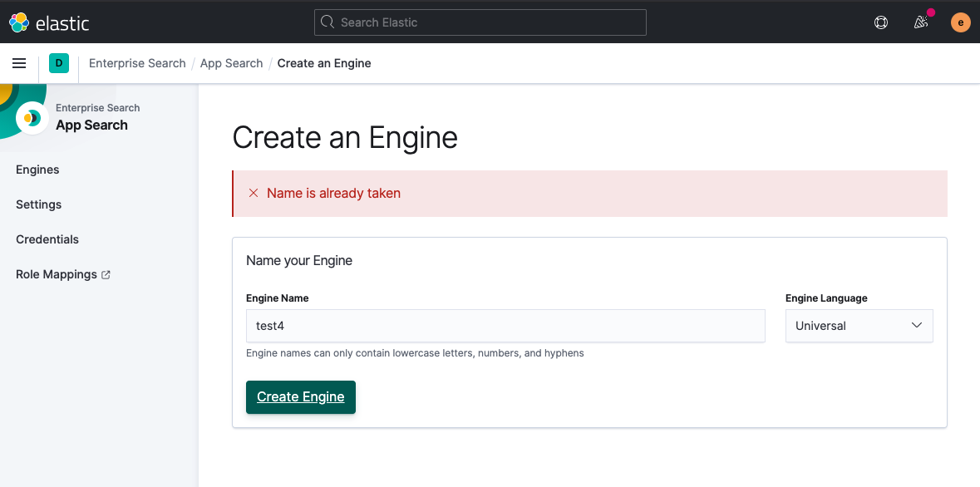
Task: Open the help lifebuoy icon
Action: pyautogui.click(x=880, y=22)
